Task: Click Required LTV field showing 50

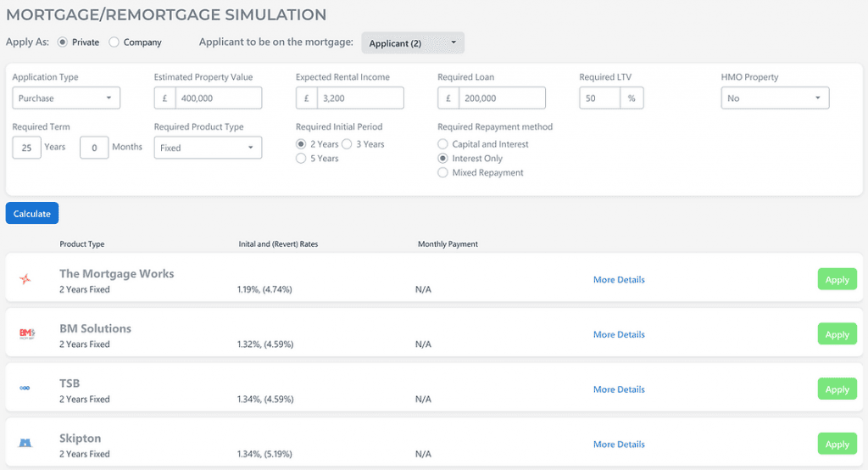Action: 599,98
